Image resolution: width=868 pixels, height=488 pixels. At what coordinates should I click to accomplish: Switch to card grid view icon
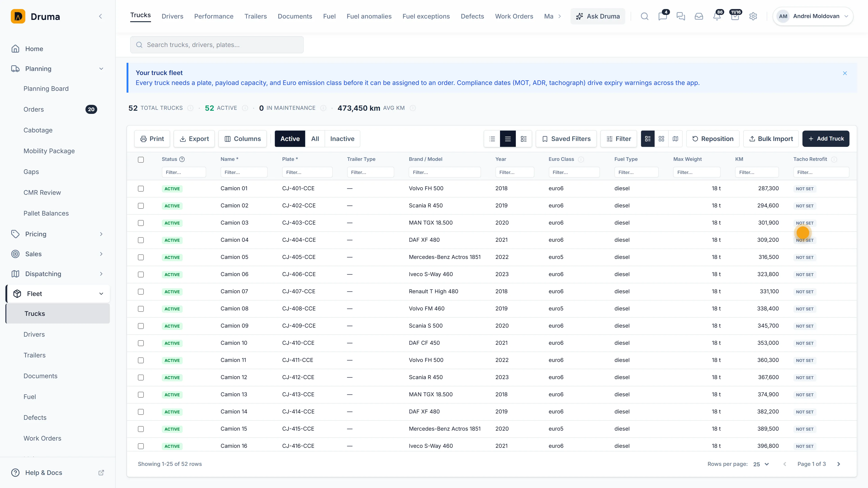coord(661,139)
